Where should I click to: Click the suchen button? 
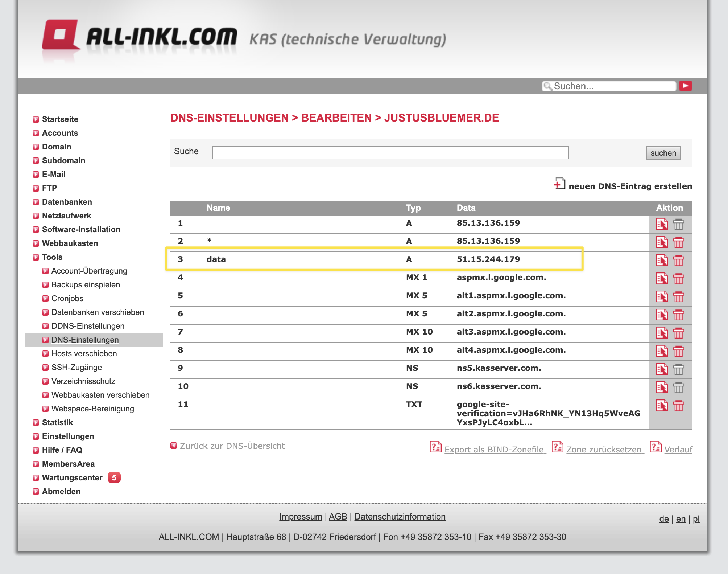[x=663, y=153]
